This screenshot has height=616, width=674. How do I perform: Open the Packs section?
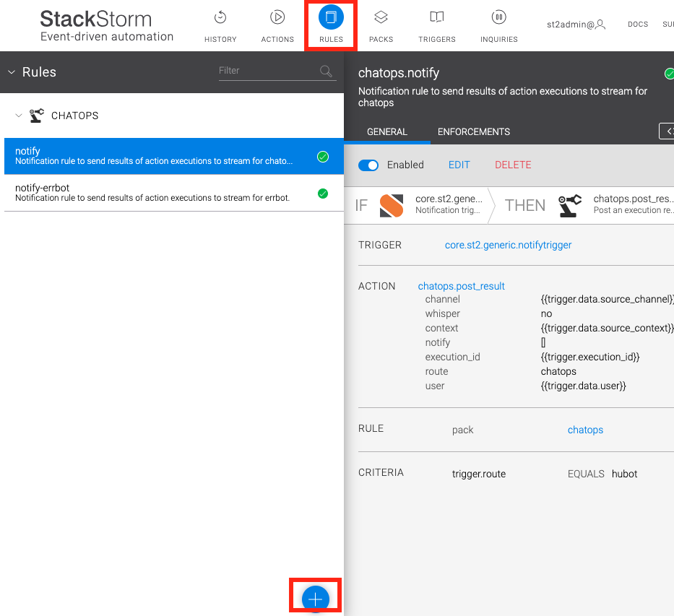[381, 26]
